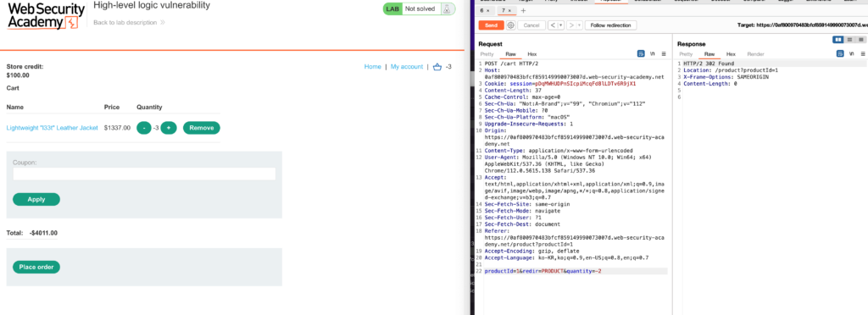This screenshot has height=315, width=868.
Task: Open the Request panel hamburger menu
Action: click(x=664, y=54)
